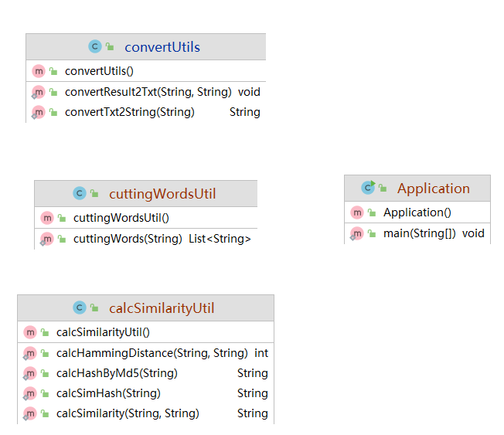This screenshot has width=504, height=435.
Task: Click method icon of cuttingWords(String) row
Action: point(47,239)
